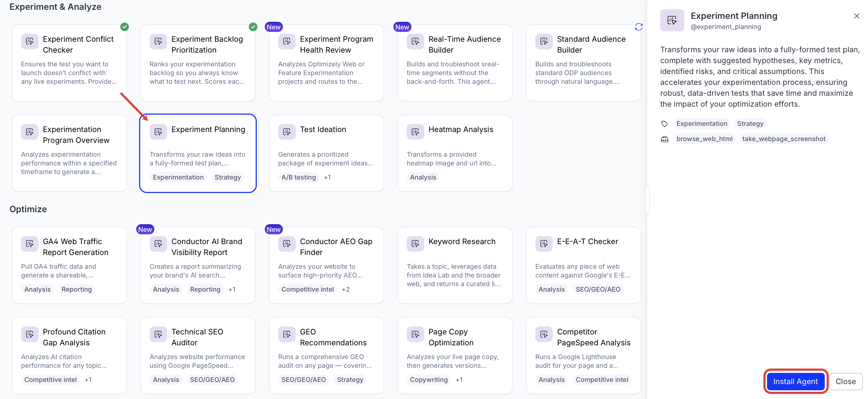Click installed checkmark on Experiment Conflict Checker
This screenshot has height=399, width=868.
125,27
